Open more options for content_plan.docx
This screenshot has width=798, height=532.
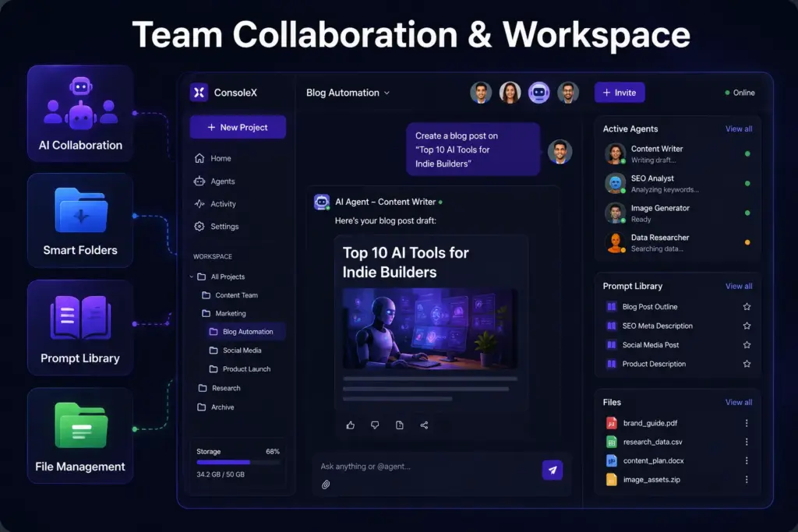(x=747, y=461)
